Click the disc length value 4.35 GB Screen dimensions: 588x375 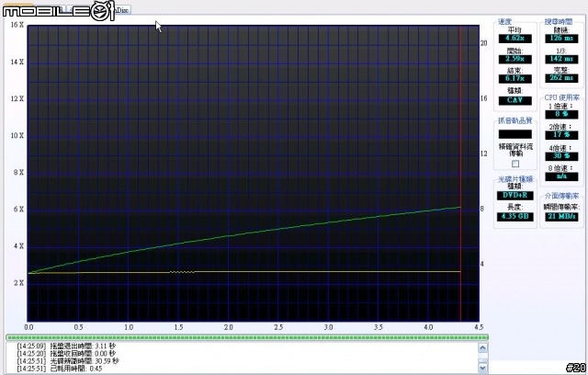click(x=514, y=216)
